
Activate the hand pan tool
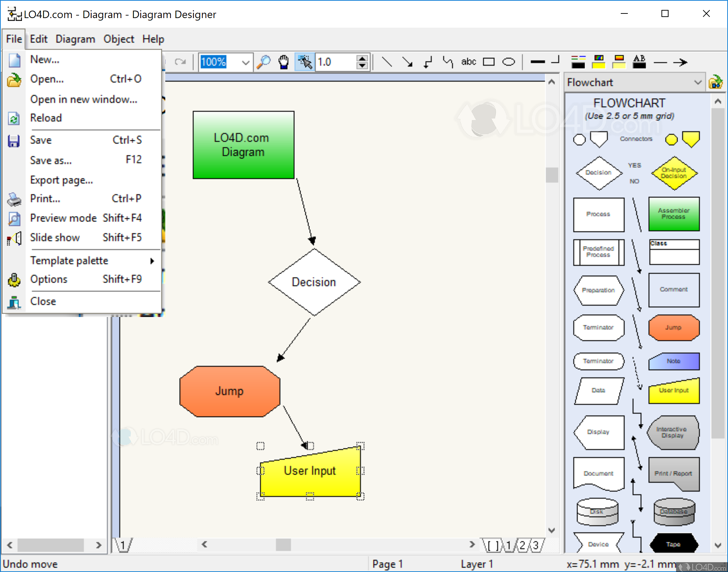tap(283, 62)
